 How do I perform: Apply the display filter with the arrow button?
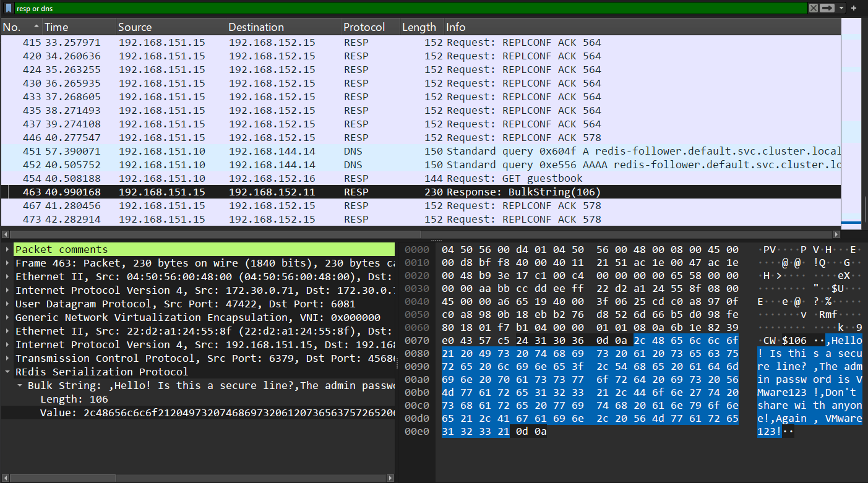827,8
